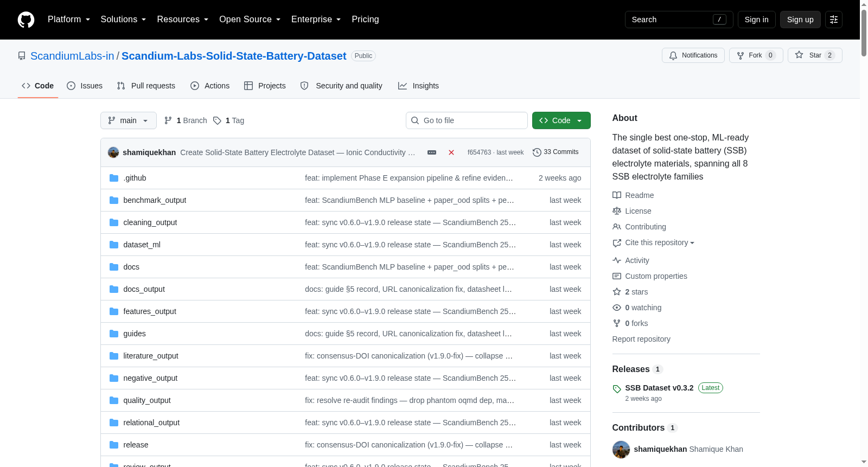Click the .github folder icon
The width and height of the screenshot is (868, 467).
114,178
